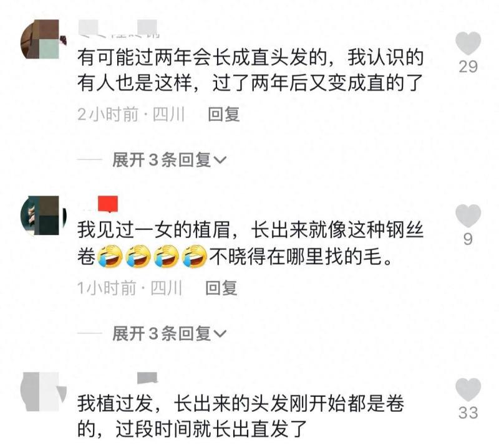The width and height of the screenshot is (499, 448).
Task: Click chevron next to first 展开3条回复
Action: click(x=220, y=160)
